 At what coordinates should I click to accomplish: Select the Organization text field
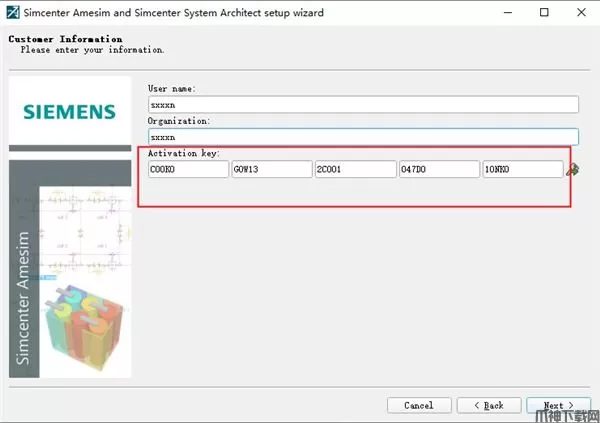point(363,137)
